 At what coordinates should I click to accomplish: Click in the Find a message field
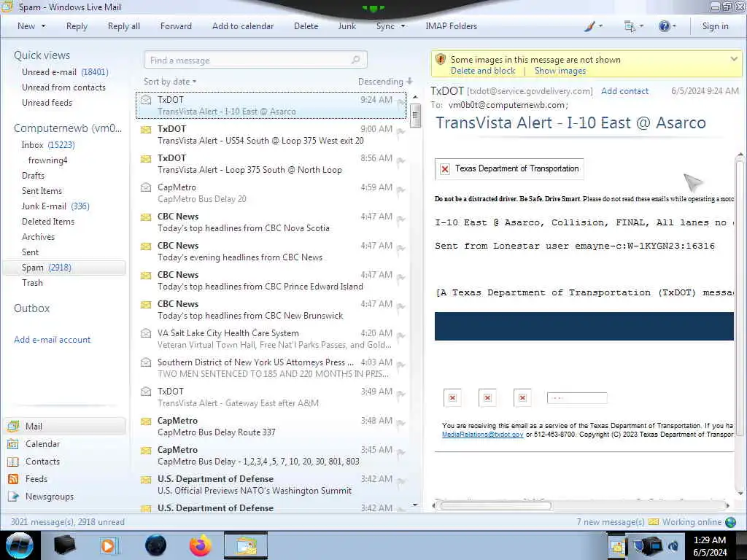tap(255, 60)
